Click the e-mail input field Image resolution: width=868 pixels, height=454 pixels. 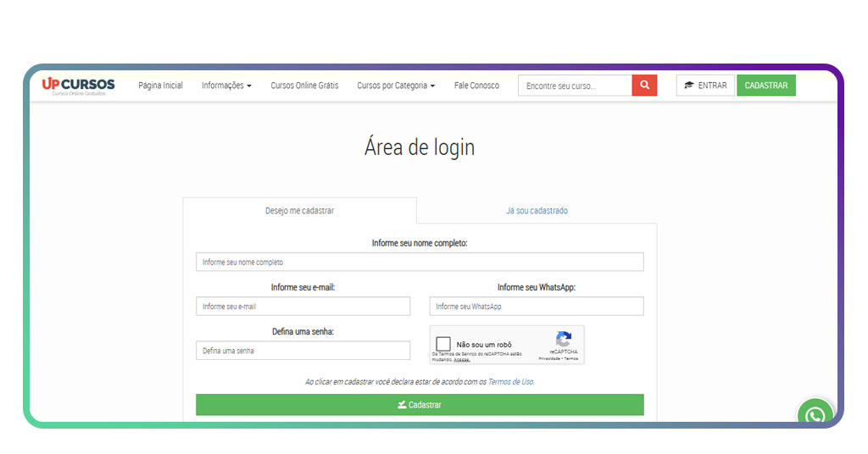(303, 307)
